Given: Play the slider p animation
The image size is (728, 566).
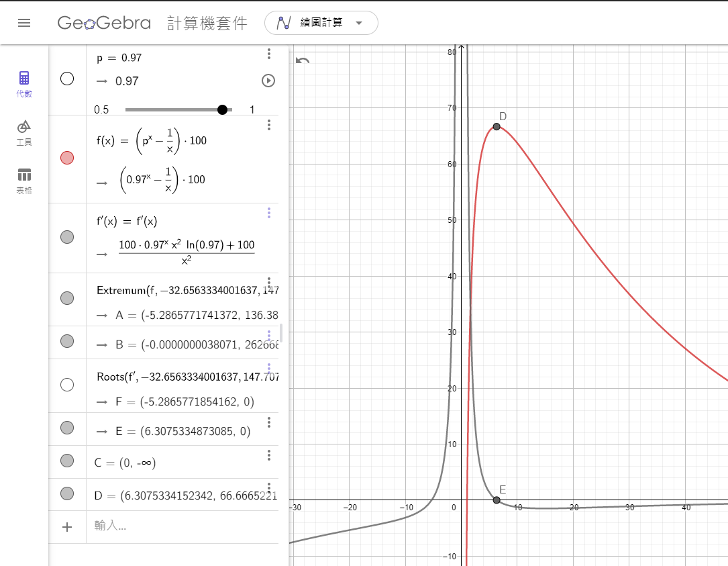Looking at the screenshot, I should 268,81.
